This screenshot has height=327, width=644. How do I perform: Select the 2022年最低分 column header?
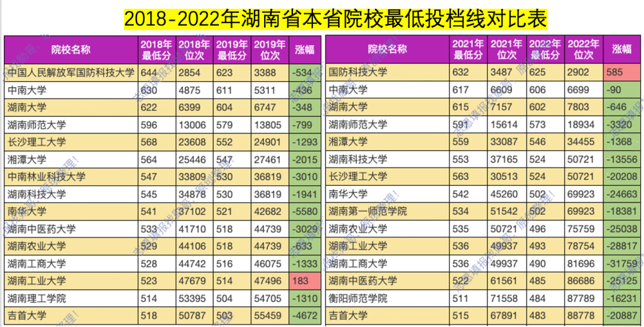click(545, 50)
